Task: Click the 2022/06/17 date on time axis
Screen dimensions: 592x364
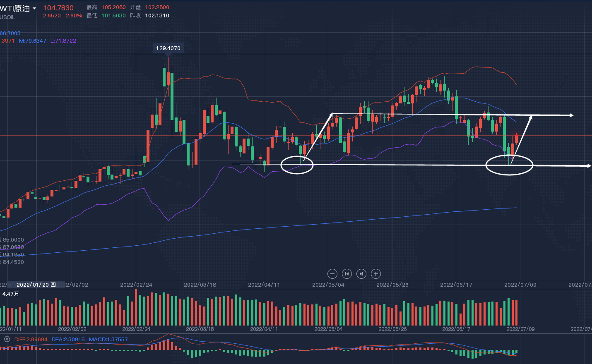Action: pyautogui.click(x=456, y=285)
